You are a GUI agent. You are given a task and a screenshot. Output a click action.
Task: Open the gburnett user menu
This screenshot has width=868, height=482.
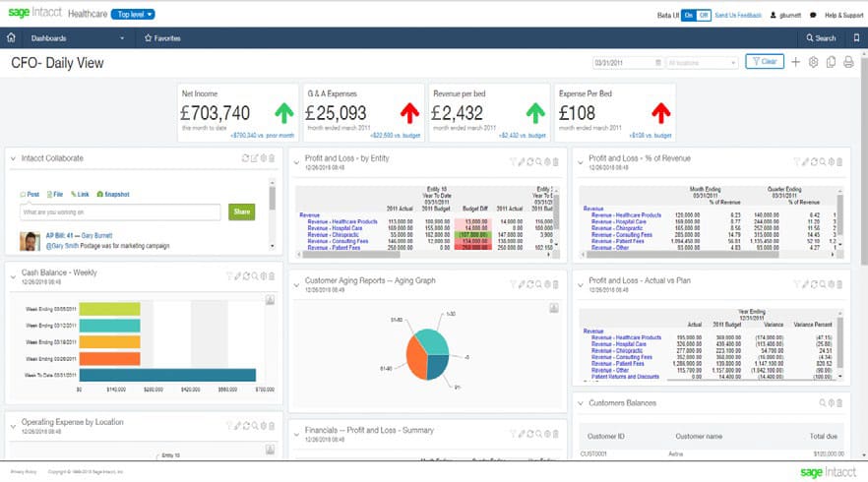(x=785, y=15)
